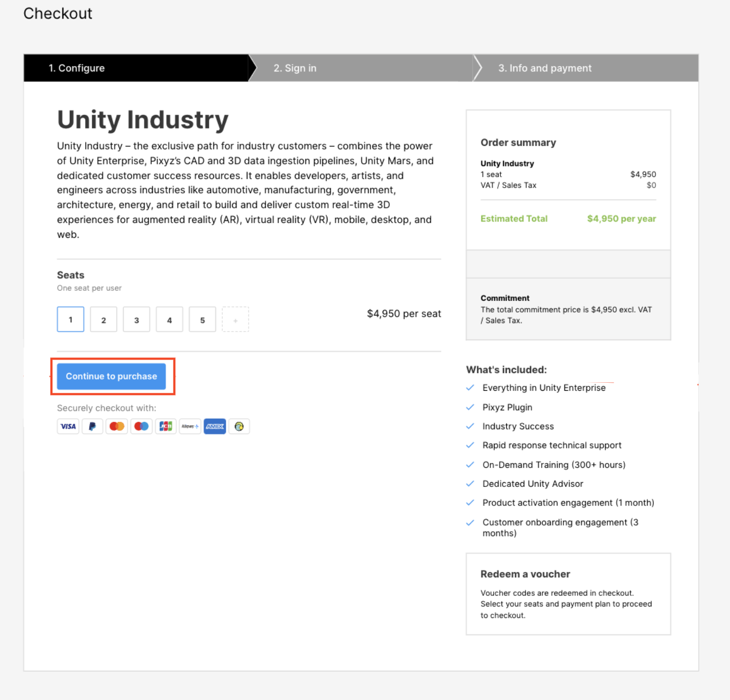The height and width of the screenshot is (700, 730).
Task: Click checkmark beside Customer onboarding engagement
Action: (470, 522)
